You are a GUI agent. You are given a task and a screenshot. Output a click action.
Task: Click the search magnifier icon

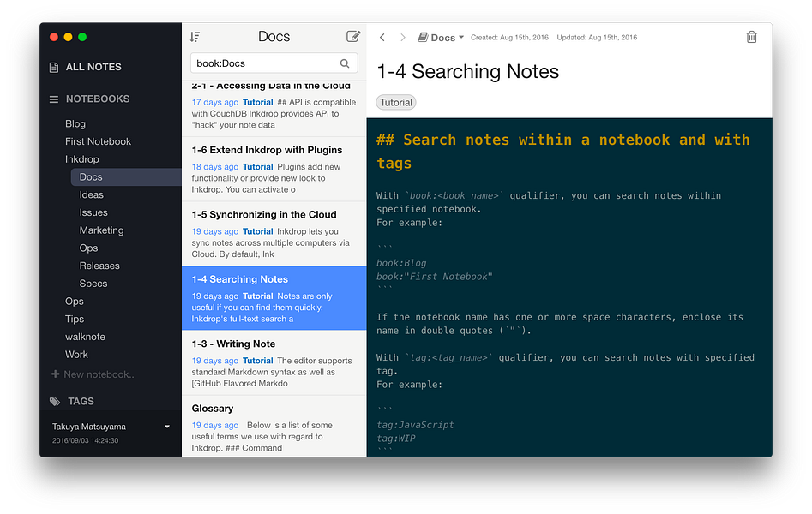[345, 63]
